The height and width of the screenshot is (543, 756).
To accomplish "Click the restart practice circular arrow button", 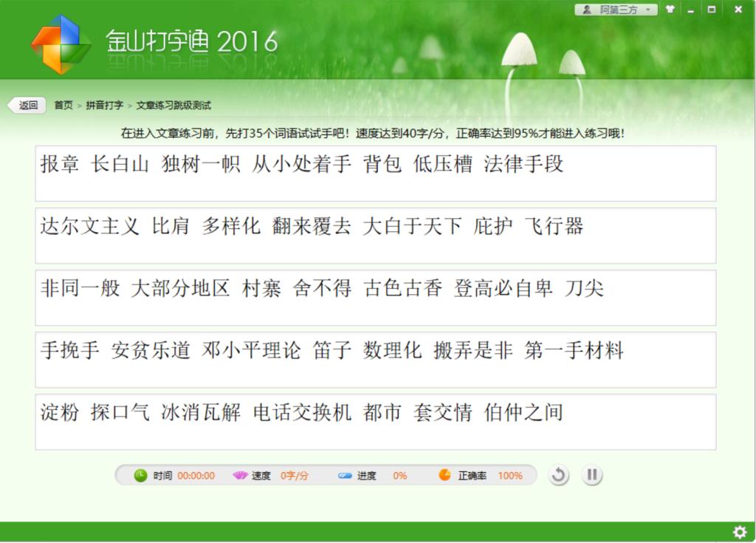I will tap(559, 475).
